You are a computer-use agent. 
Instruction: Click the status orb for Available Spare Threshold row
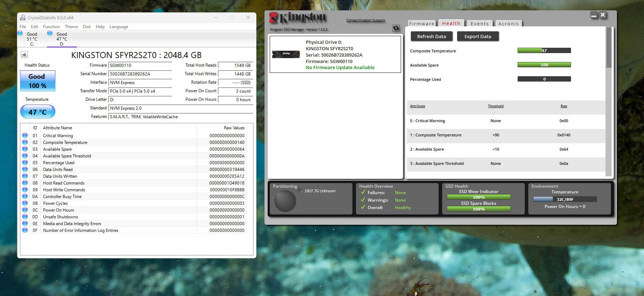[25, 156]
